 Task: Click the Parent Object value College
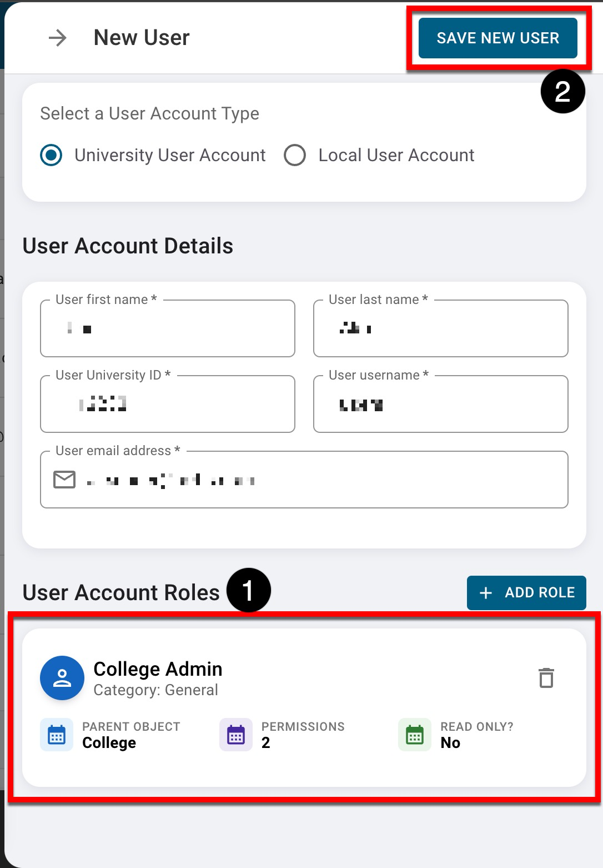pyautogui.click(x=109, y=743)
